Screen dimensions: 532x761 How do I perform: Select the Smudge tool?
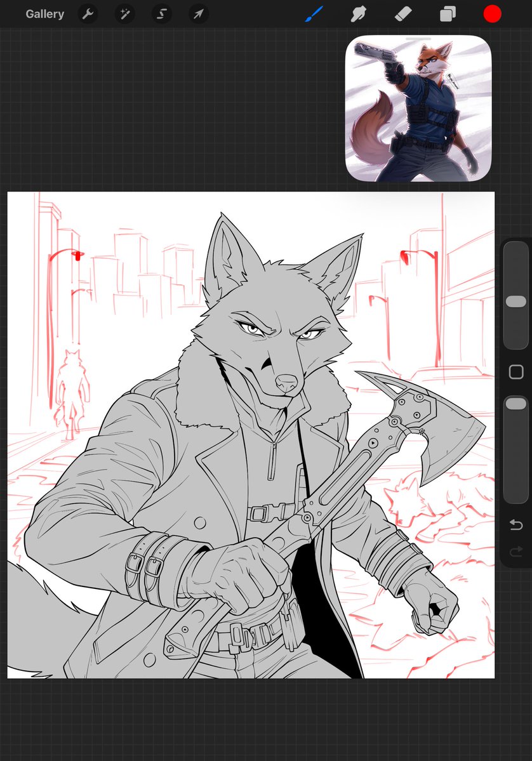coord(358,14)
